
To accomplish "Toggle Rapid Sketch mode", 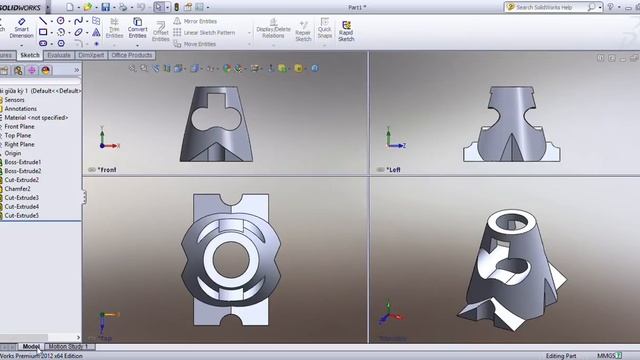I will 346,31.
